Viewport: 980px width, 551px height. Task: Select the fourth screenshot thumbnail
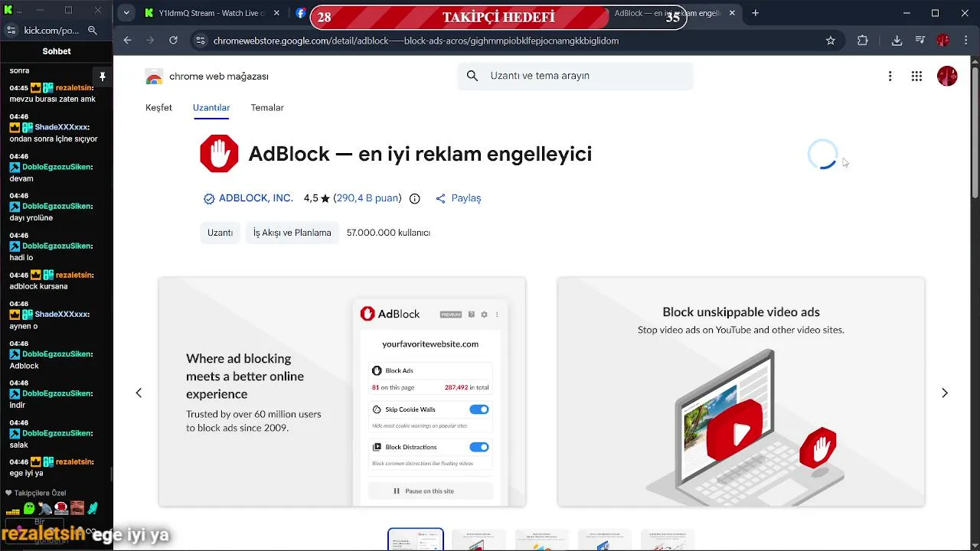605,540
